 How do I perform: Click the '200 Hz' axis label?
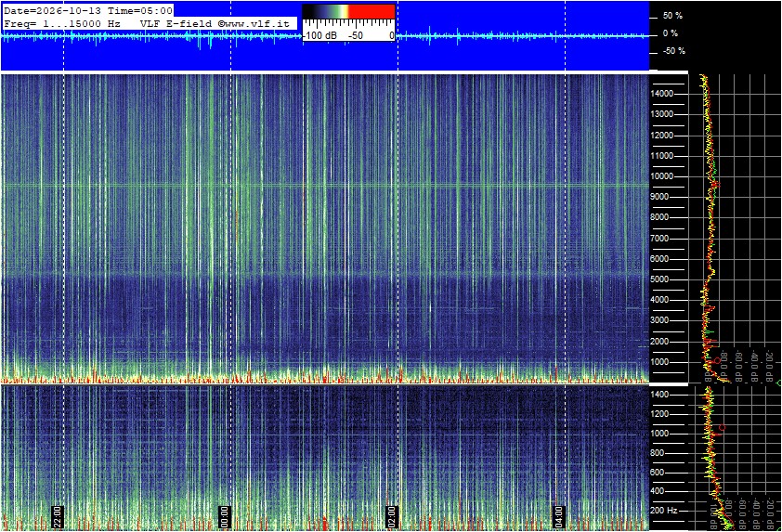point(664,511)
